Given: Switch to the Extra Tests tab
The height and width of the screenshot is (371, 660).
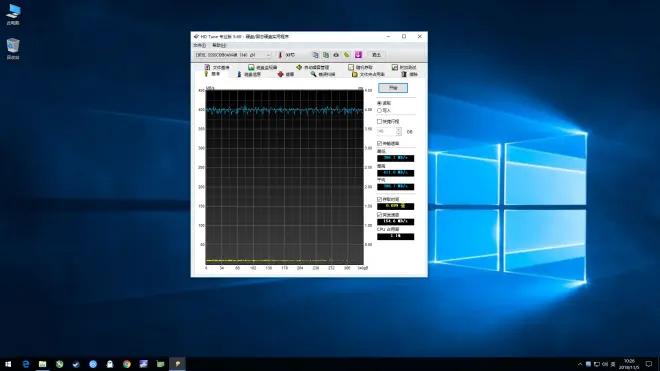Looking at the screenshot, I should pos(404,67).
